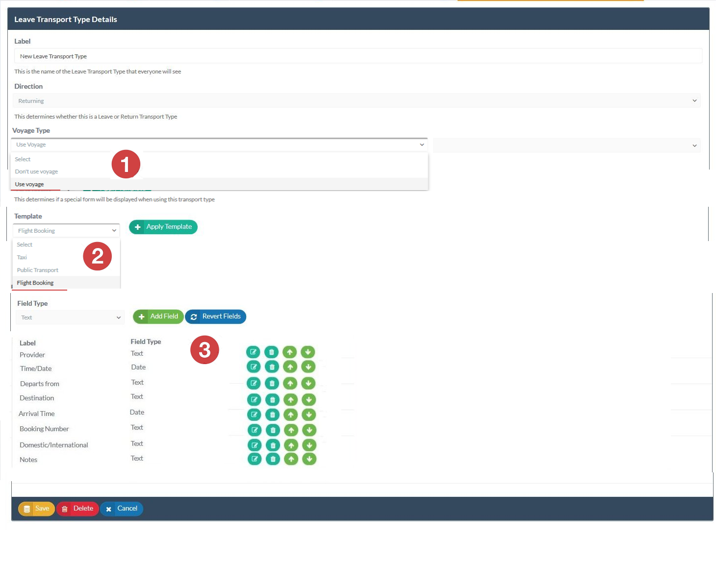Move the Destination field up
Image resolution: width=716 pixels, height=588 pixels.
tap(291, 400)
